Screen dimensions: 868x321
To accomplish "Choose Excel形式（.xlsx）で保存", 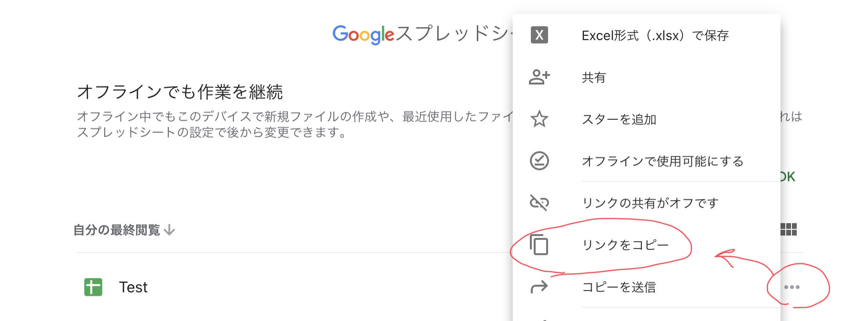I will (x=655, y=35).
